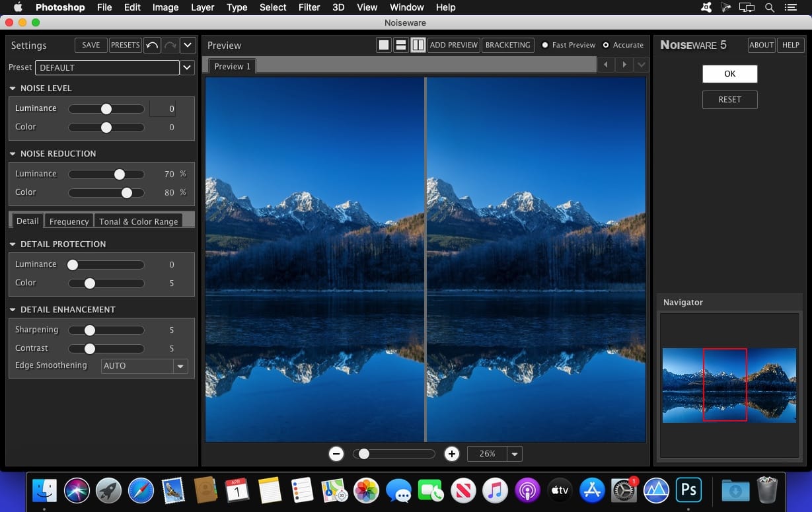Image resolution: width=812 pixels, height=512 pixels.
Task: Go to the previous preview arrow
Action: (606, 65)
